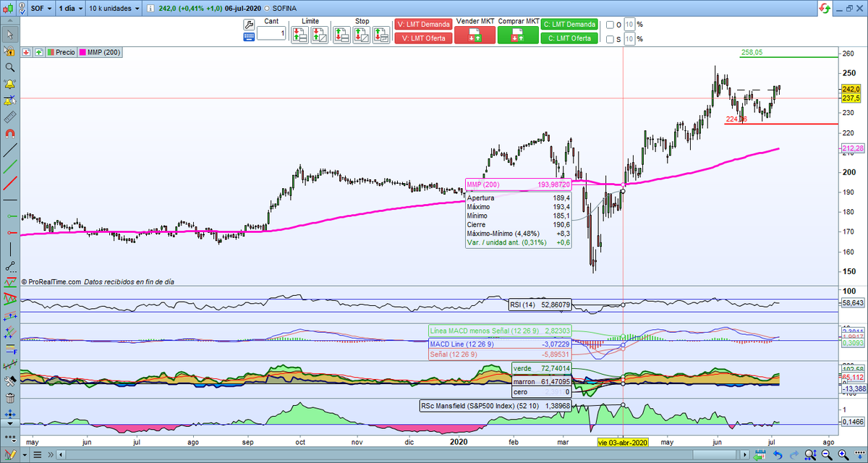Viewport: 868px width, 463px height.
Task: Click the red down-arrow legend icon
Action: point(27,52)
